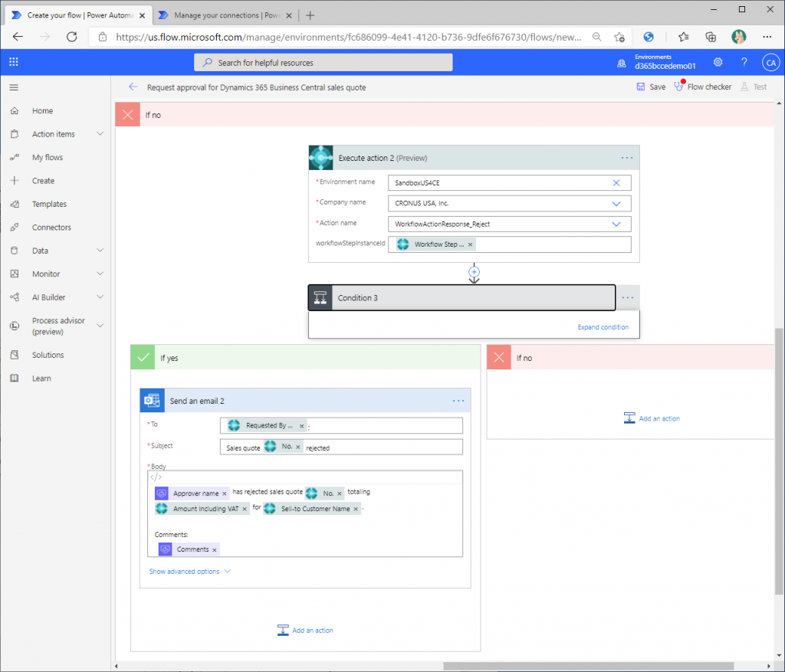Expand Data section in sidebar
The height and width of the screenshot is (672, 785).
pyautogui.click(x=100, y=251)
